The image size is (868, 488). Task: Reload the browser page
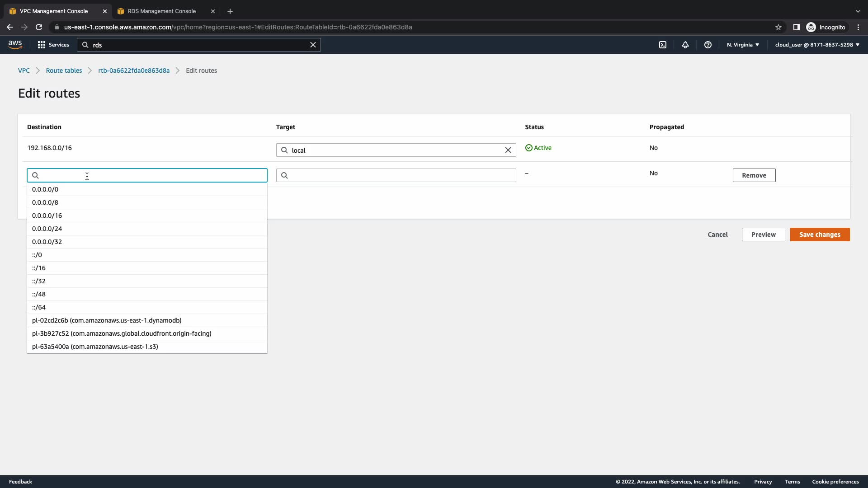point(39,27)
